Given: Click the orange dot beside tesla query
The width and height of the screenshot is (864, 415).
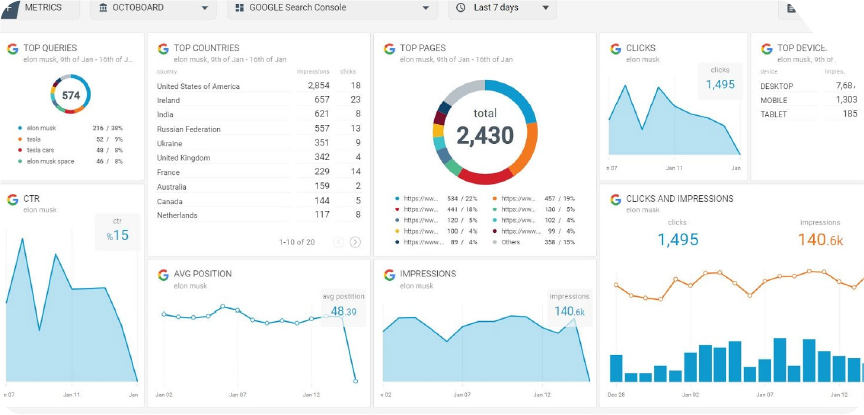Looking at the screenshot, I should pyautogui.click(x=20, y=139).
